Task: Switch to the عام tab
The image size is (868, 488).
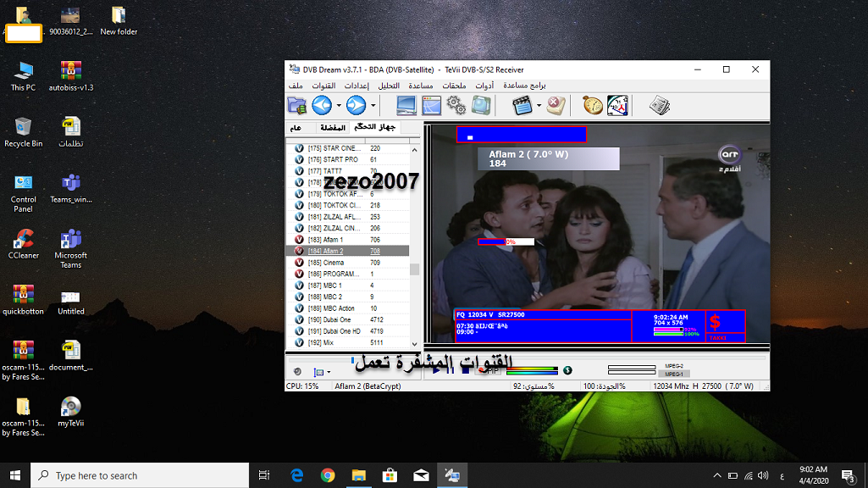Action: (x=296, y=128)
